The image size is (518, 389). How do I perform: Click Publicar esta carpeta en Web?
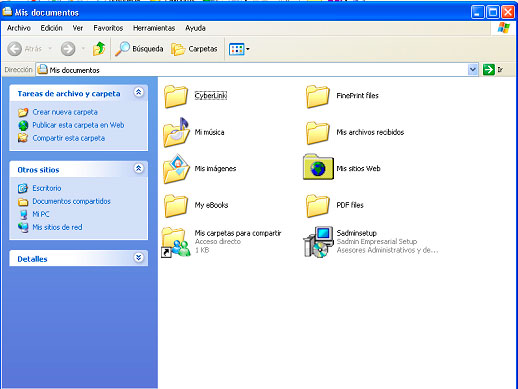coord(78,125)
